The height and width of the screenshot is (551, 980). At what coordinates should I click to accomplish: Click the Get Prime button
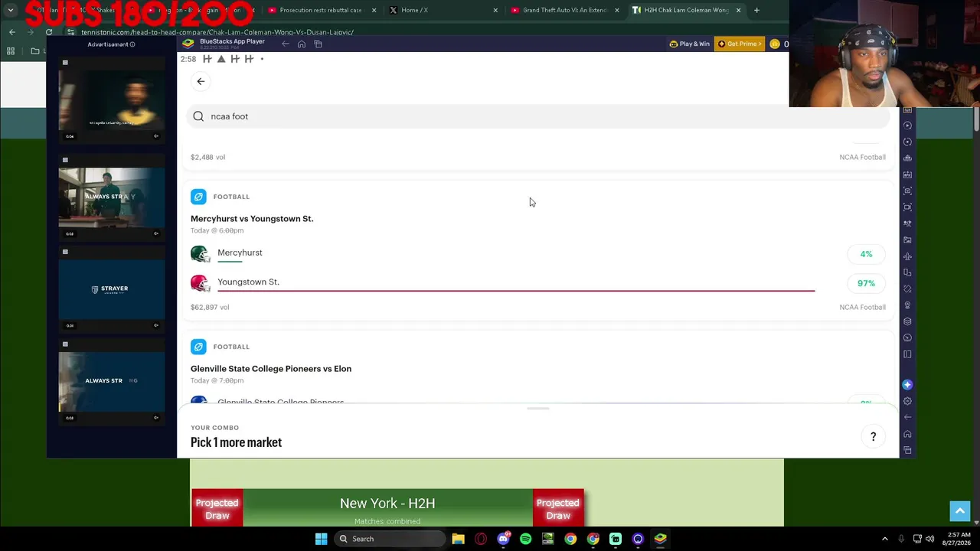[x=740, y=44]
